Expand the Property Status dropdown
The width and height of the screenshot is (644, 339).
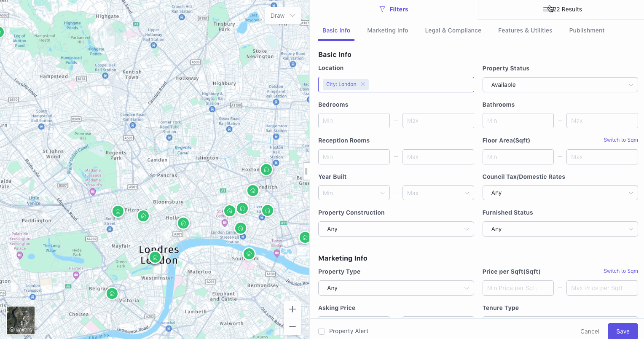(x=560, y=85)
